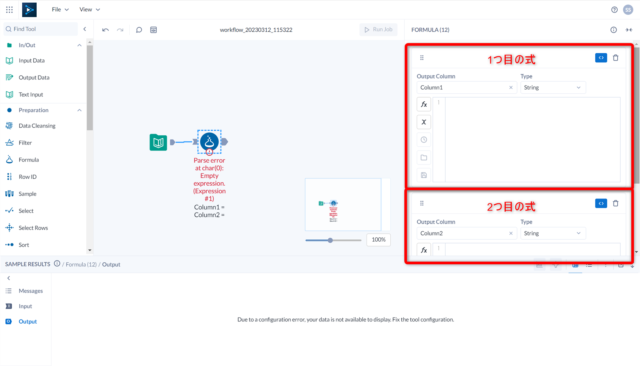640x366 pixels.
Task: Open functions list for first formula
Action: coord(424,104)
